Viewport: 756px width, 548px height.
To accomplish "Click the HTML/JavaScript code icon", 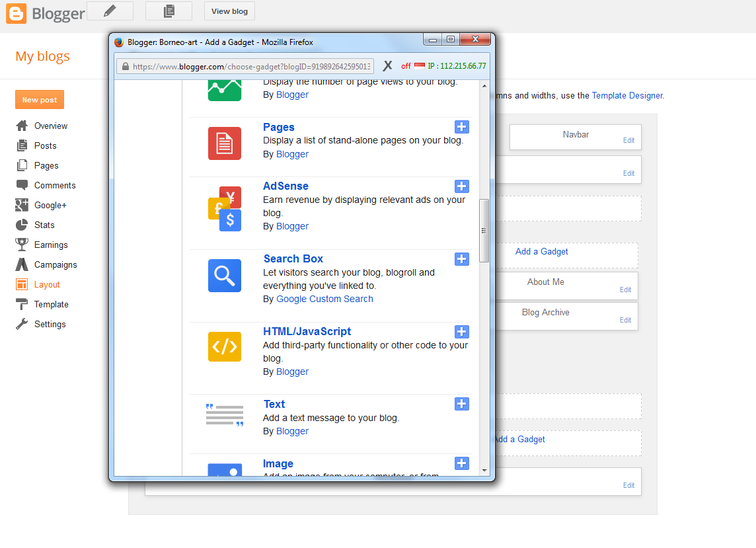I will [x=225, y=346].
